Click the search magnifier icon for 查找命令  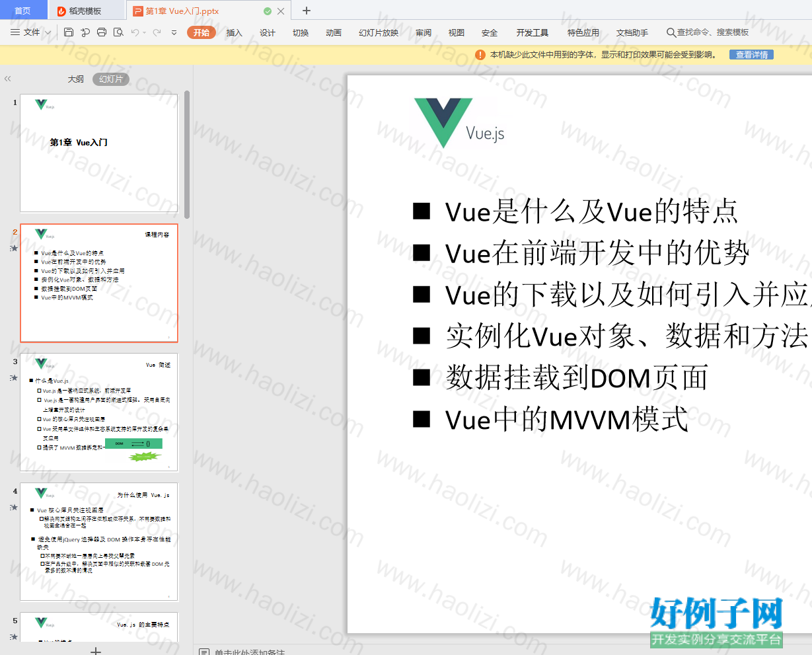671,32
